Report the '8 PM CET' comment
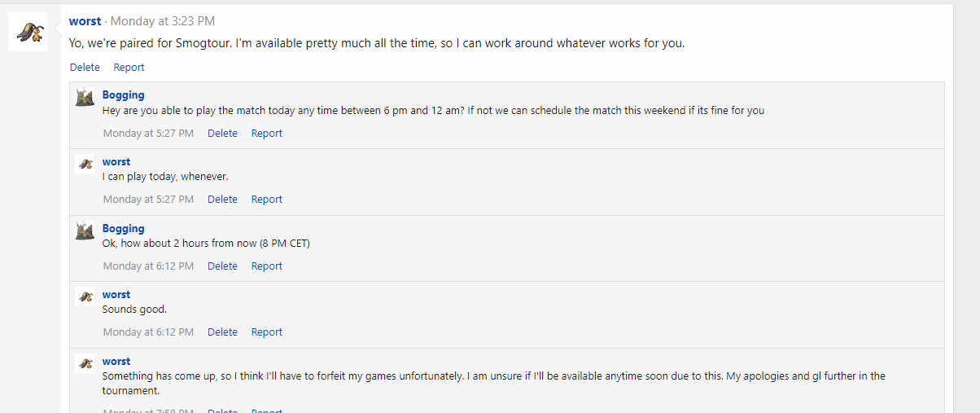The image size is (980, 413). (x=266, y=266)
